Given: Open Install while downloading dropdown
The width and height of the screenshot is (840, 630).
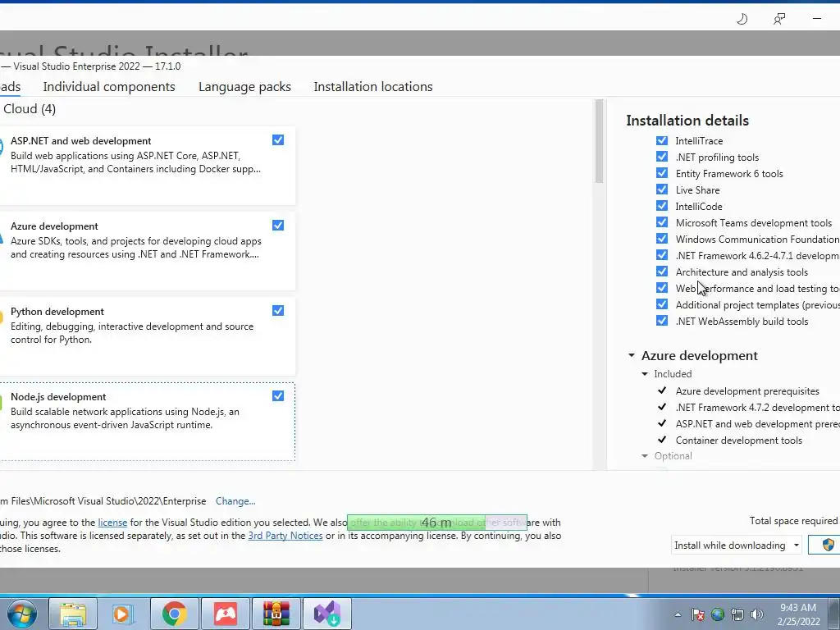Looking at the screenshot, I should click(736, 545).
